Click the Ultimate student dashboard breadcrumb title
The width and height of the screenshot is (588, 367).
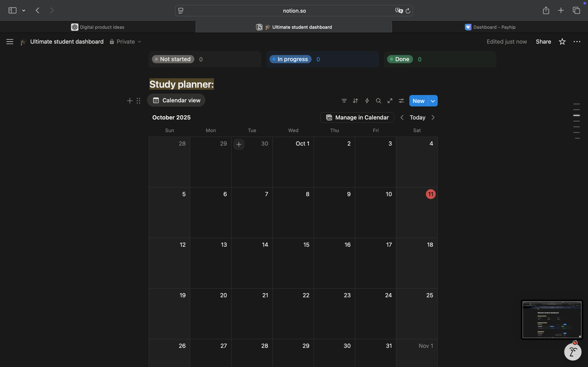tap(67, 42)
